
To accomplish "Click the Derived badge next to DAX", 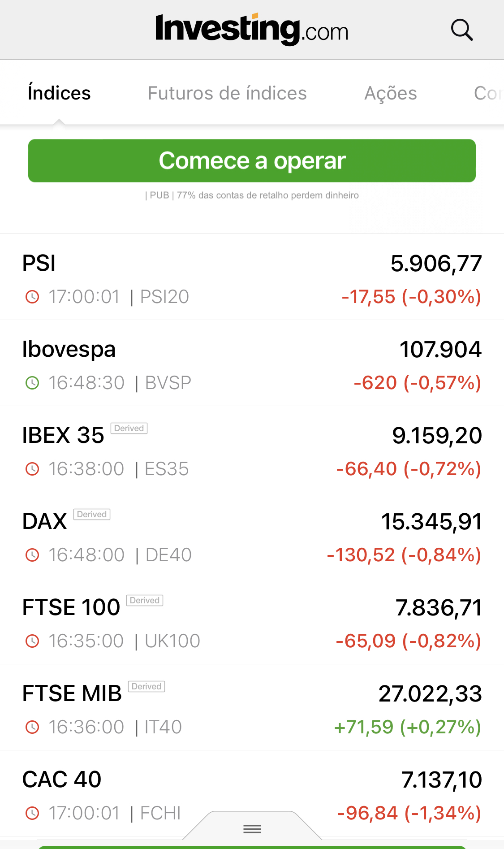I will tap(92, 514).
